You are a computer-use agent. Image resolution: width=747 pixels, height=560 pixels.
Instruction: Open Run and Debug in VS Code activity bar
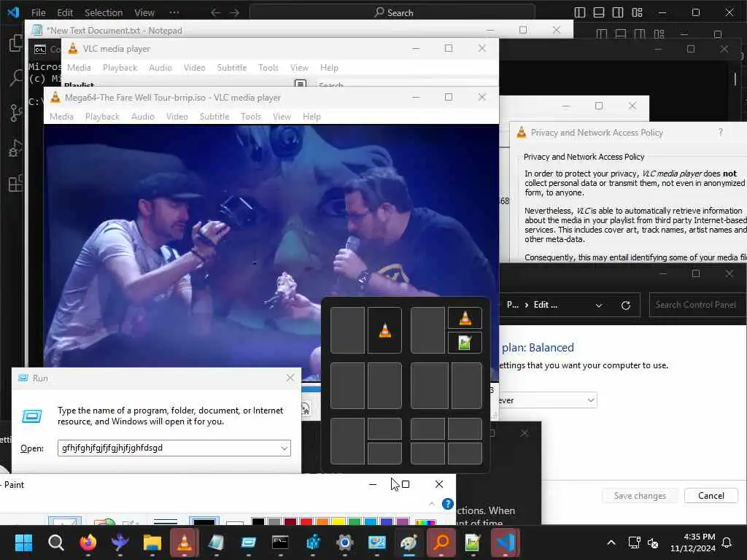point(15,148)
